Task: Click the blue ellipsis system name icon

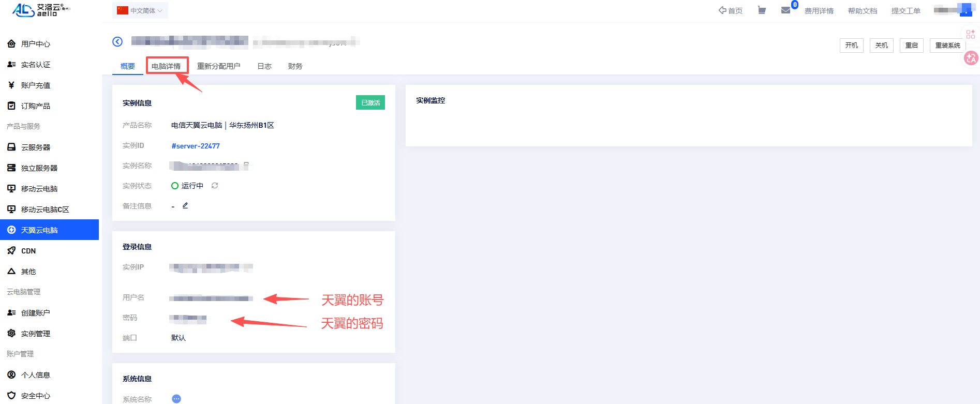Action: coord(176,399)
